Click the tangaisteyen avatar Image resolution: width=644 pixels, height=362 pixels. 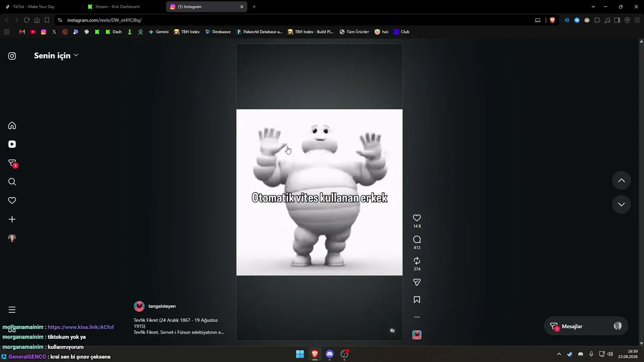coord(139,306)
